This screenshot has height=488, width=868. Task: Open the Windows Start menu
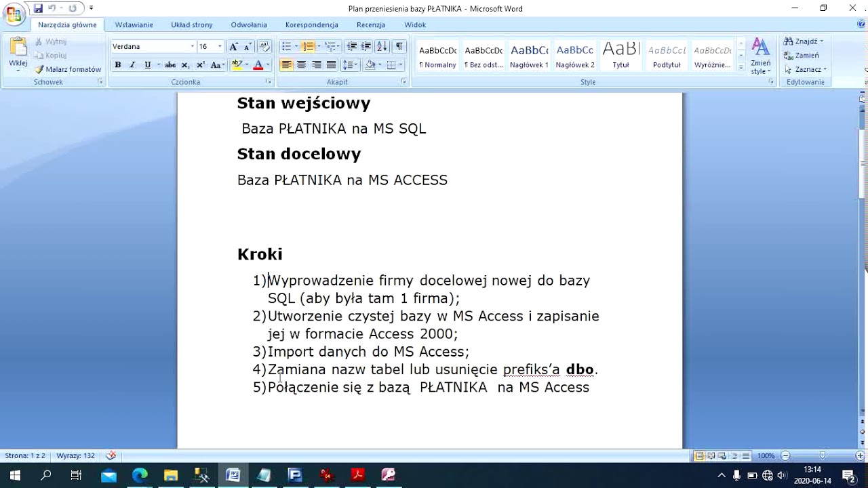point(15,475)
